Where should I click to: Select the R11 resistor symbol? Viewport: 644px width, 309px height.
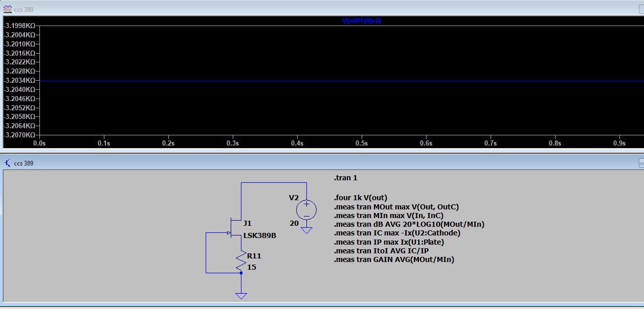pos(241,260)
